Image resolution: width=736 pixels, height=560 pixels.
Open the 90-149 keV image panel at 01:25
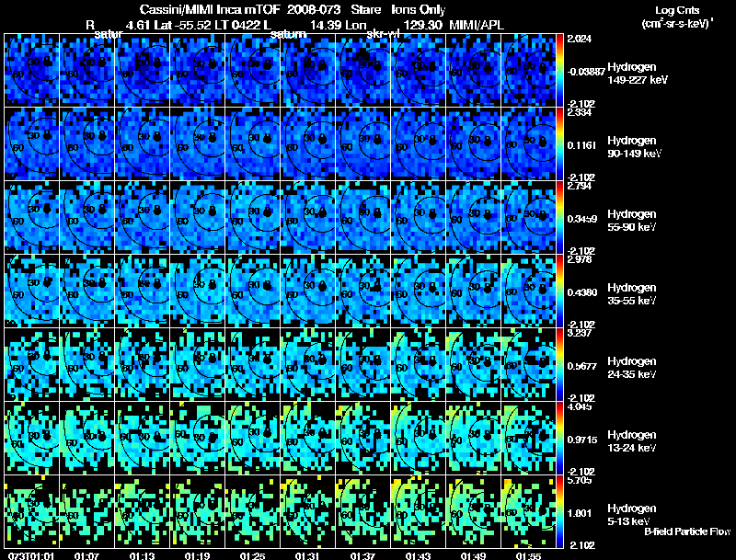(252, 143)
